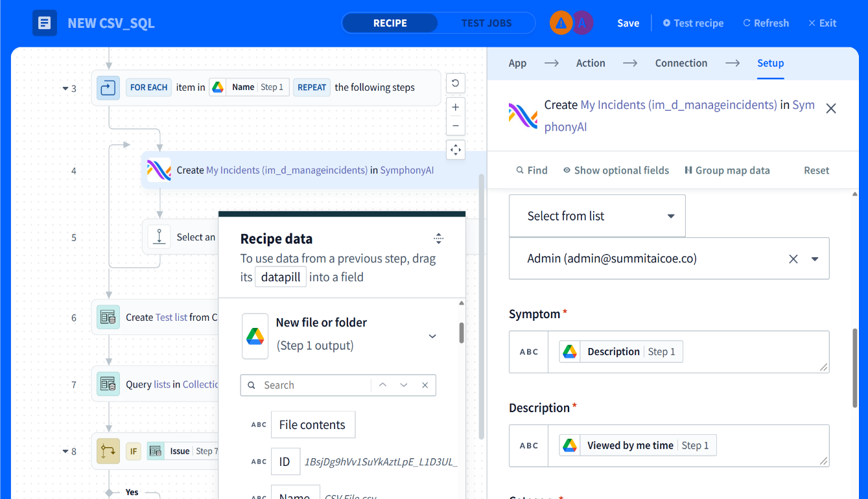Screen dimensions: 868x499
Task: Exit the recipe editor
Action: click(822, 23)
